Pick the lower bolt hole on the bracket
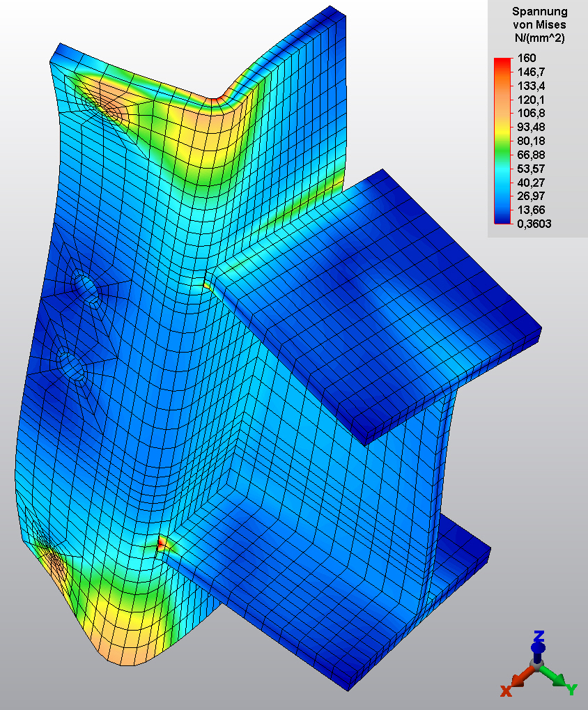 tap(70, 364)
